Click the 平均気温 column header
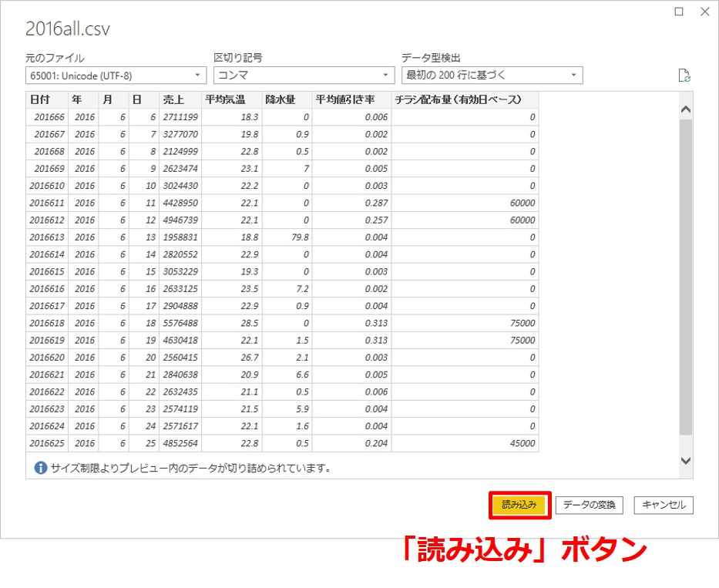This screenshot has width=719, height=588. [232, 100]
